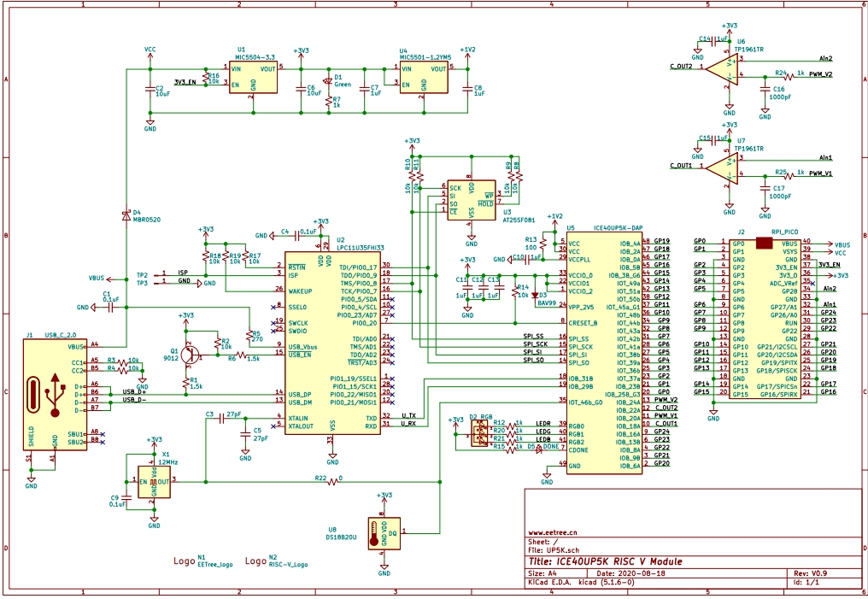868x599 pixels.
Task: Click the 'Rev: V0.9' revision field
Action: click(x=811, y=573)
